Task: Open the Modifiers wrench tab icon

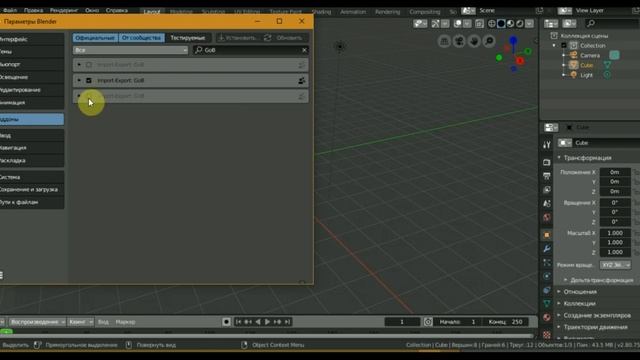Action: (547, 249)
